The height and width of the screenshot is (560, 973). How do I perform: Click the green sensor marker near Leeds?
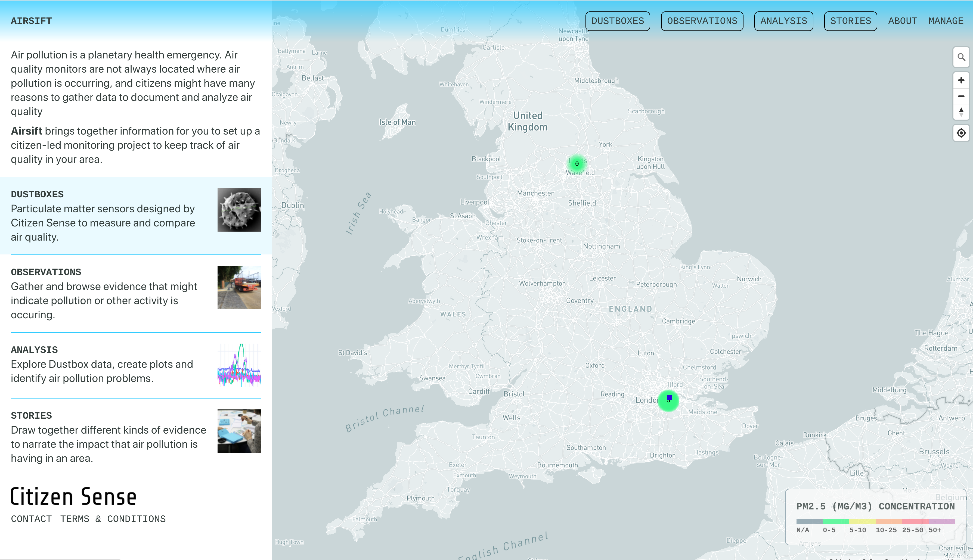577,163
